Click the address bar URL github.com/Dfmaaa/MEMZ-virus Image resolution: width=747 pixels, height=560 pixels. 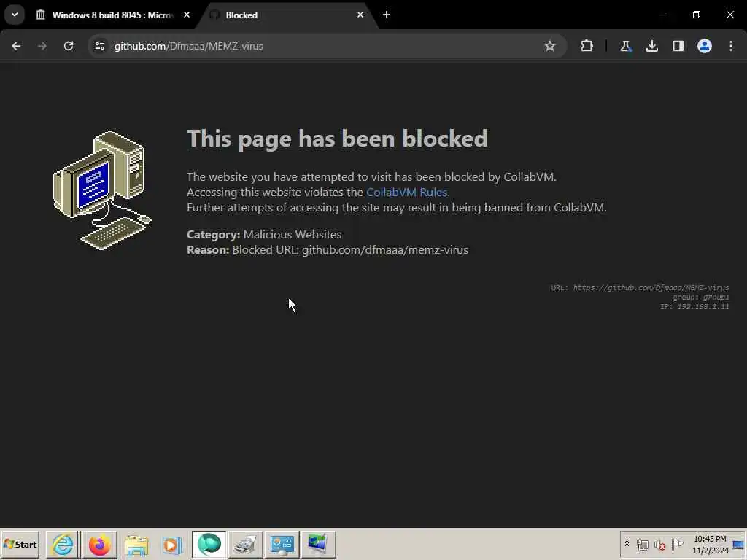tap(189, 46)
